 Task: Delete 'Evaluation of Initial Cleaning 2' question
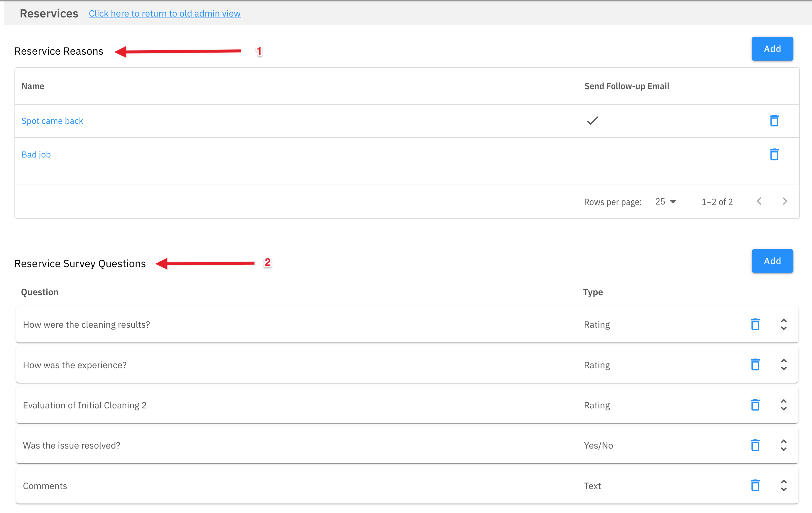[x=755, y=405]
